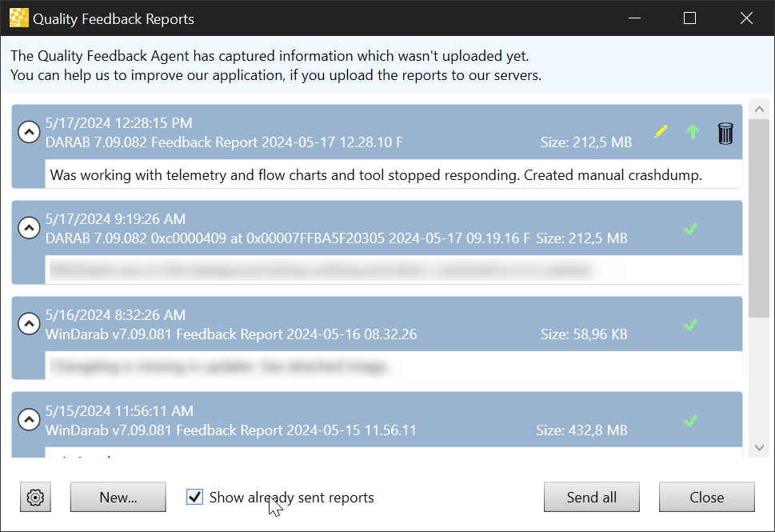775x532 pixels.
Task: Collapse the 12:28:15 PM report entry
Action: click(29, 133)
